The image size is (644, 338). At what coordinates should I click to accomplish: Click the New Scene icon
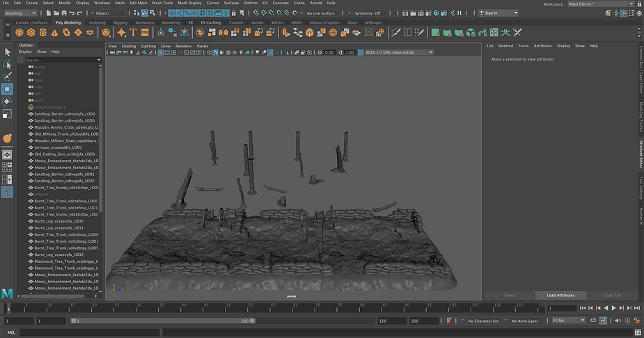coord(49,13)
